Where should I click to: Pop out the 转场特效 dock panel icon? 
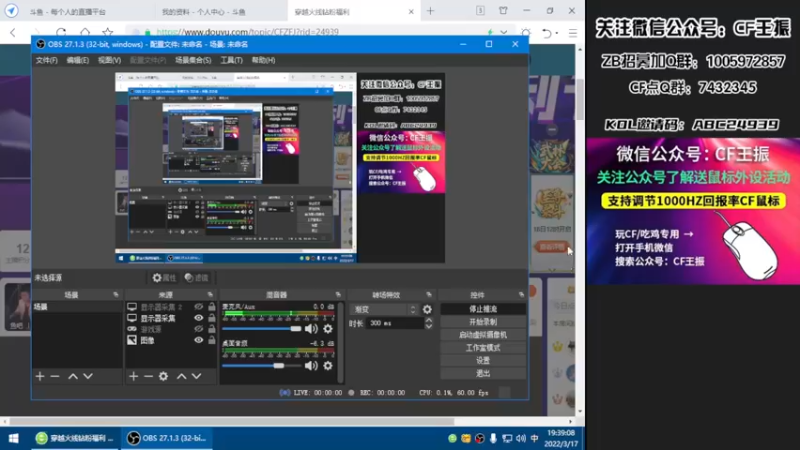click(429, 295)
